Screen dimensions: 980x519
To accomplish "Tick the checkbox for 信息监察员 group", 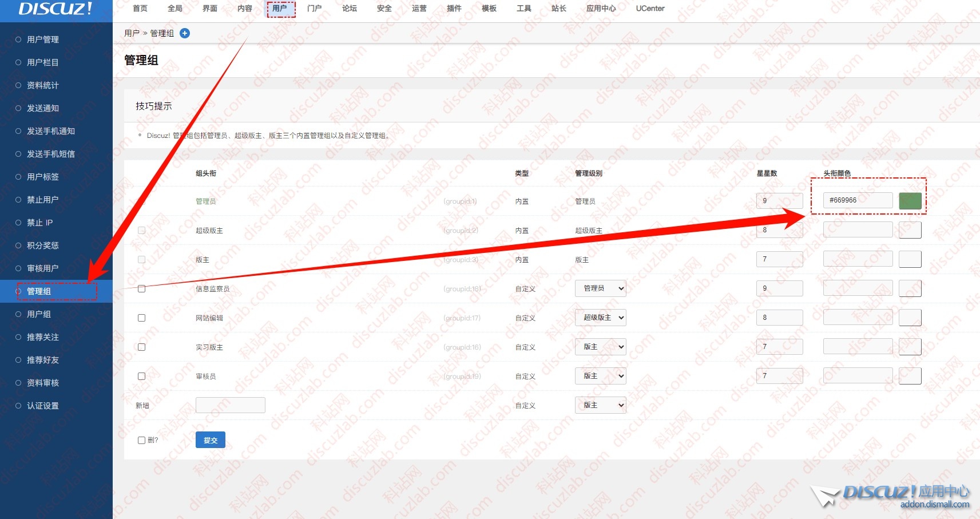I will (x=142, y=289).
